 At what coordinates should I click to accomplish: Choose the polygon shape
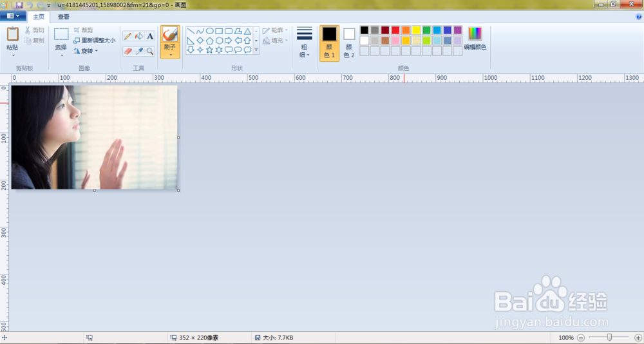click(x=238, y=31)
